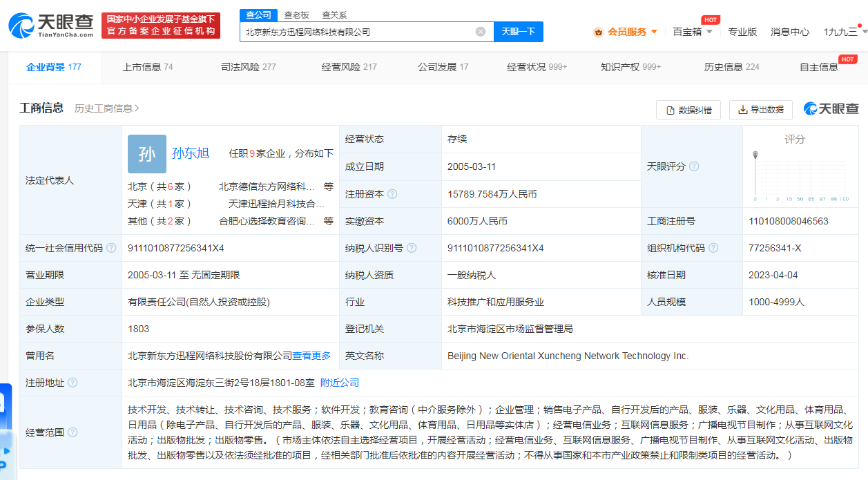The height and width of the screenshot is (480, 868).
Task: Open 天津迅程拾月科技合… company link
Action: 276,204
